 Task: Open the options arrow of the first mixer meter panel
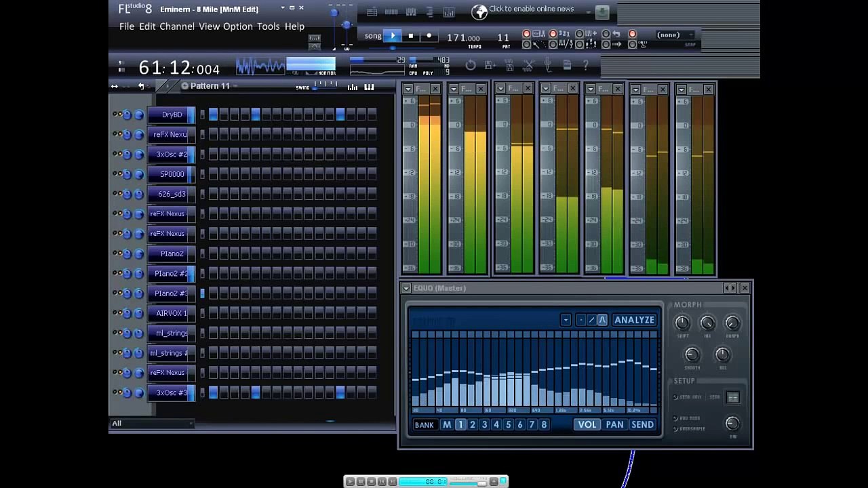[x=408, y=89]
